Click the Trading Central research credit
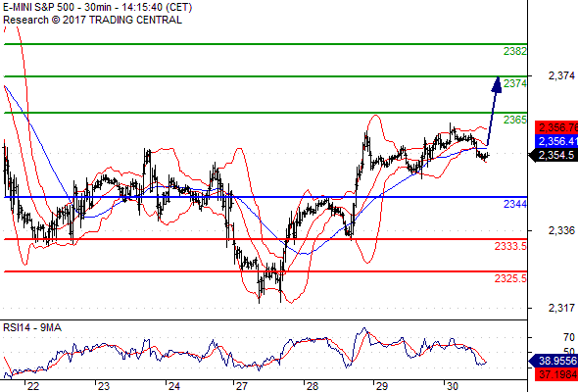Viewport: 578px width, 392px height. 92,20
